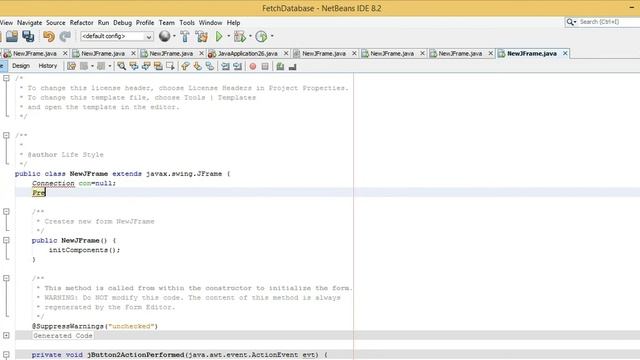Open the editor Forward history dropdown arrow
This screenshot has width=640, height=360.
click(110, 66)
